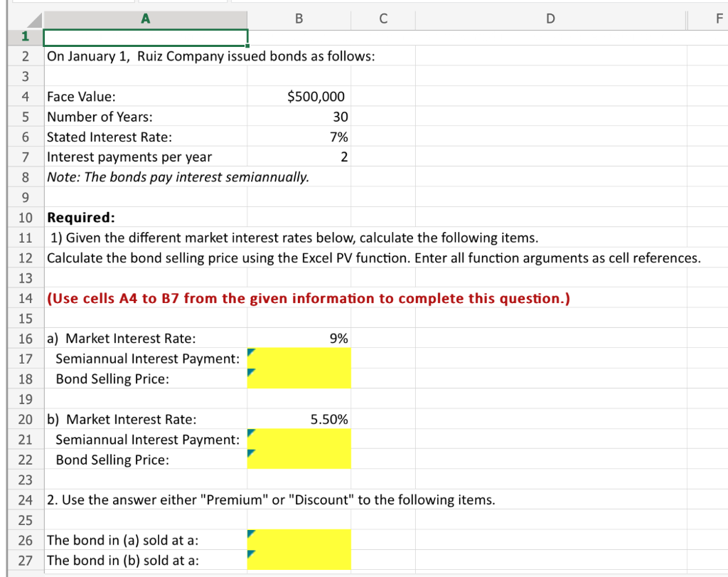Select row 22 'Bond Selling Price:' label
Image resolution: width=728 pixels, height=577 pixels.
(x=145, y=460)
